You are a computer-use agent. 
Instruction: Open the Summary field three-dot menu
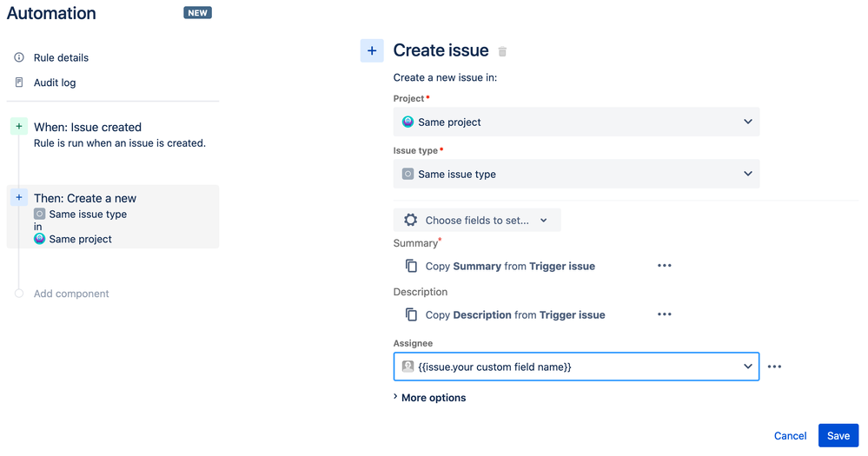point(665,266)
